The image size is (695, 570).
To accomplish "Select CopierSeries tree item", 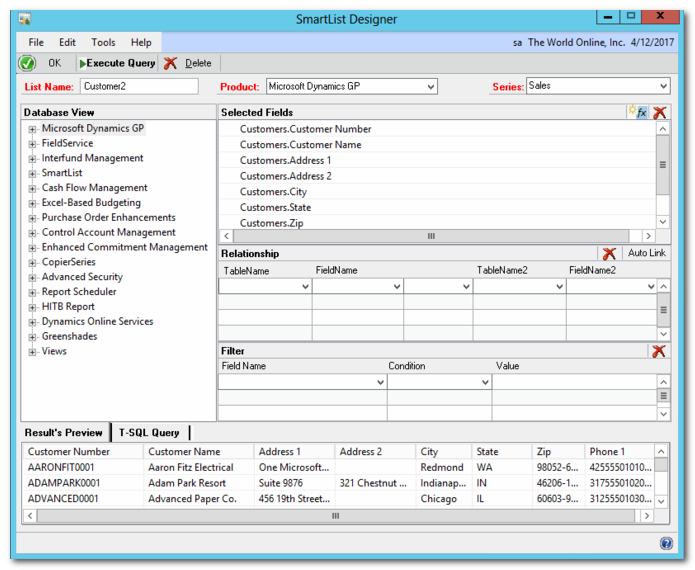I will point(69,262).
